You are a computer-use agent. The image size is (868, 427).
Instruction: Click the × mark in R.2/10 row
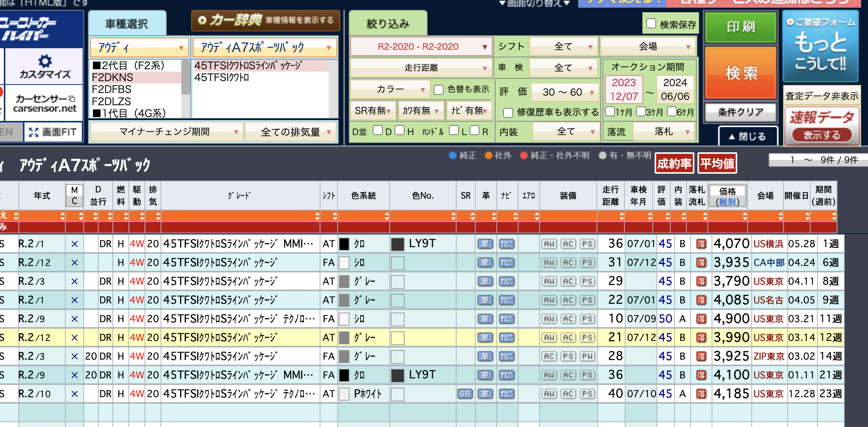pyautogui.click(x=75, y=394)
